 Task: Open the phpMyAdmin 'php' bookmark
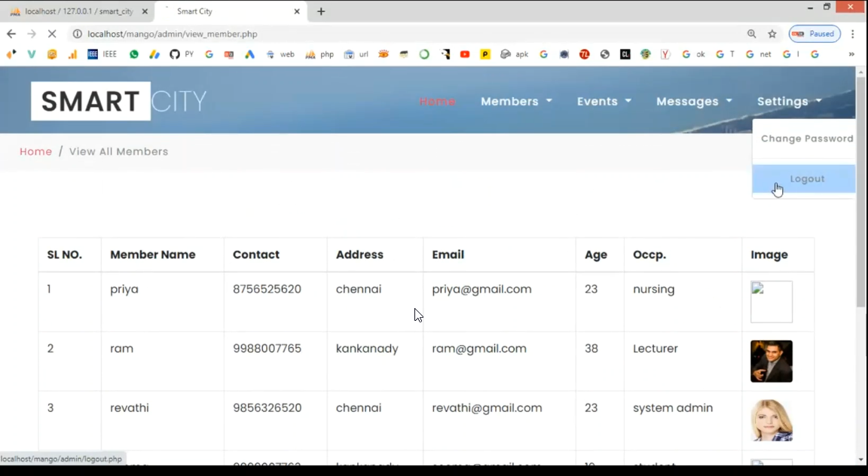tap(320, 54)
